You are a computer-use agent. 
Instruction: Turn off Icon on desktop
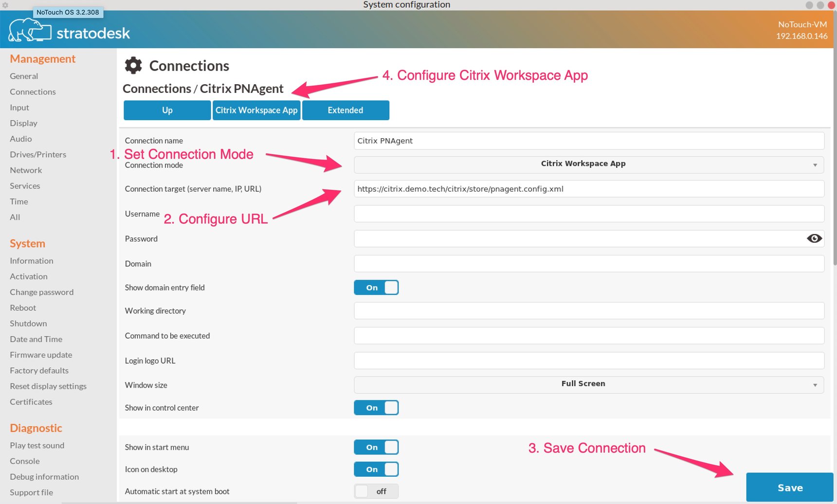[x=376, y=469]
